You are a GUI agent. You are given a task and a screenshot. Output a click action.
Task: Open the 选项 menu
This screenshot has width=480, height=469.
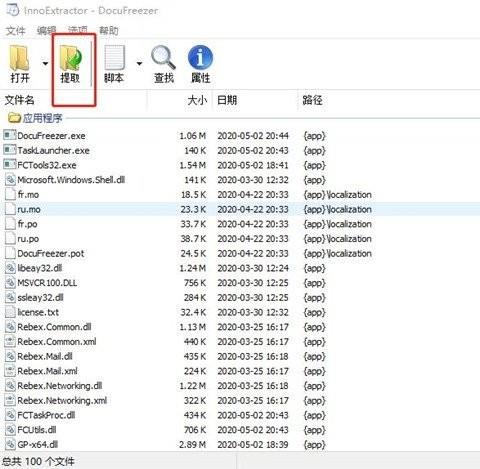coord(78,31)
